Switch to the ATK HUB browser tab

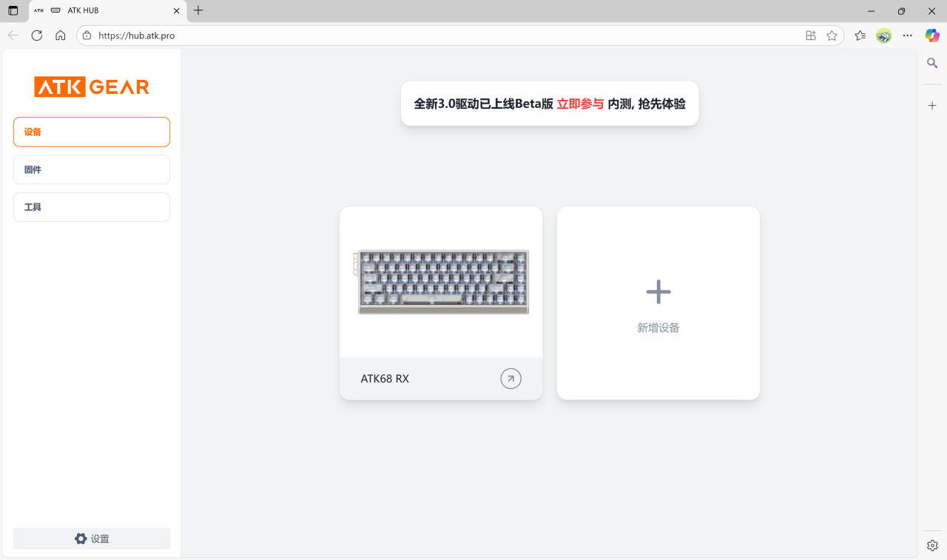coord(108,11)
